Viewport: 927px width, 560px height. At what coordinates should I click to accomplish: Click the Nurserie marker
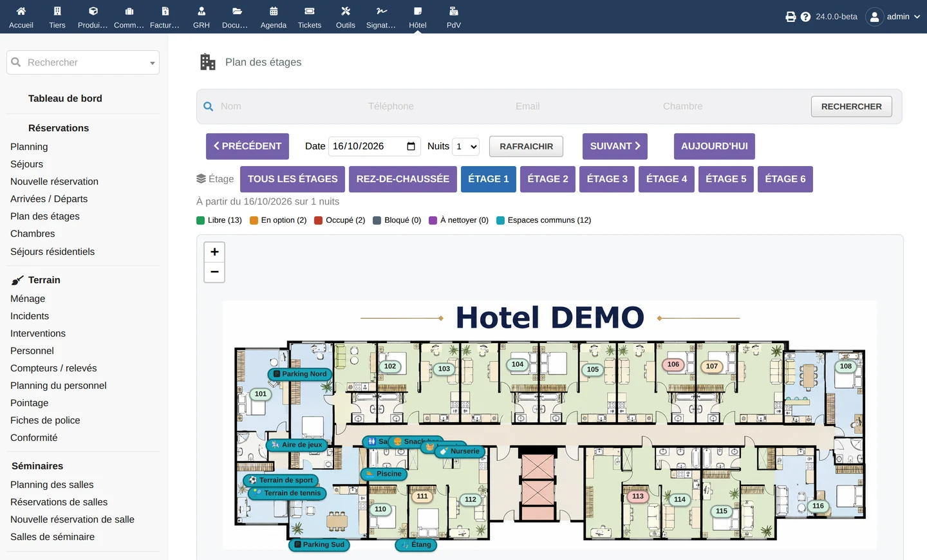coord(460,451)
